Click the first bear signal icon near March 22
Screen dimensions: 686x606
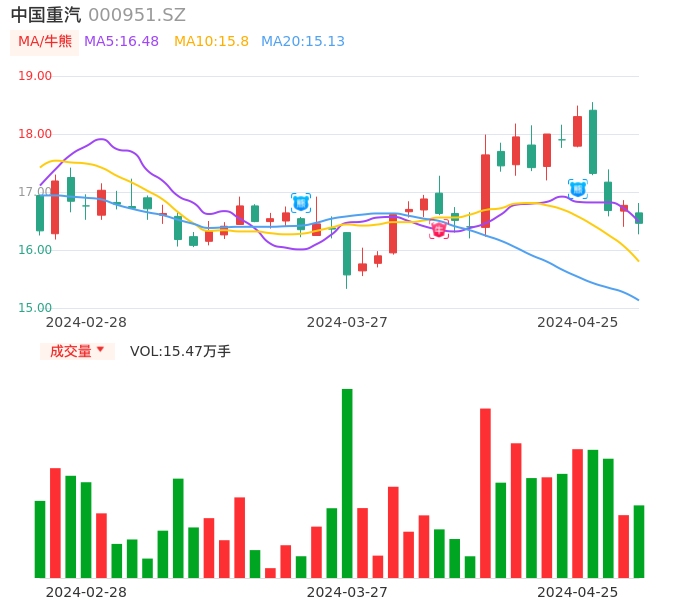[301, 203]
